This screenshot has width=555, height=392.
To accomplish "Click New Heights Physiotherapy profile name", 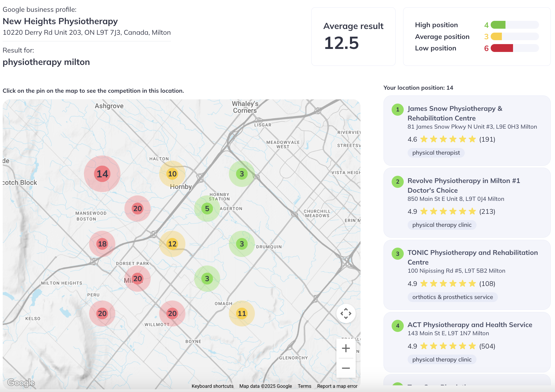I will [60, 21].
